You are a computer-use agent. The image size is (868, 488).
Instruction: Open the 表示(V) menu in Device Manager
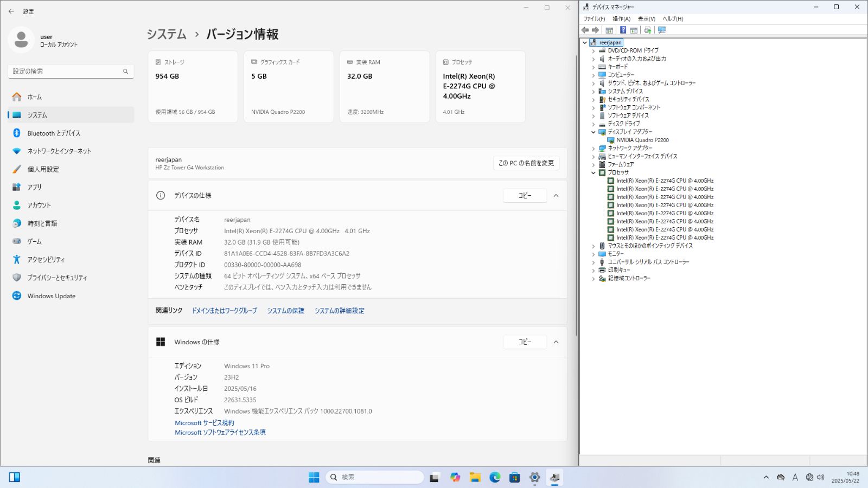point(646,19)
